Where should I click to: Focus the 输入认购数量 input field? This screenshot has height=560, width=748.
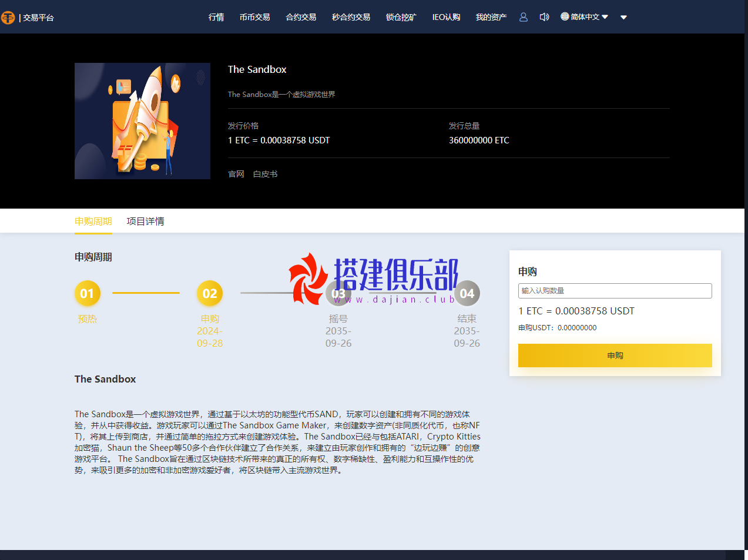tap(615, 291)
